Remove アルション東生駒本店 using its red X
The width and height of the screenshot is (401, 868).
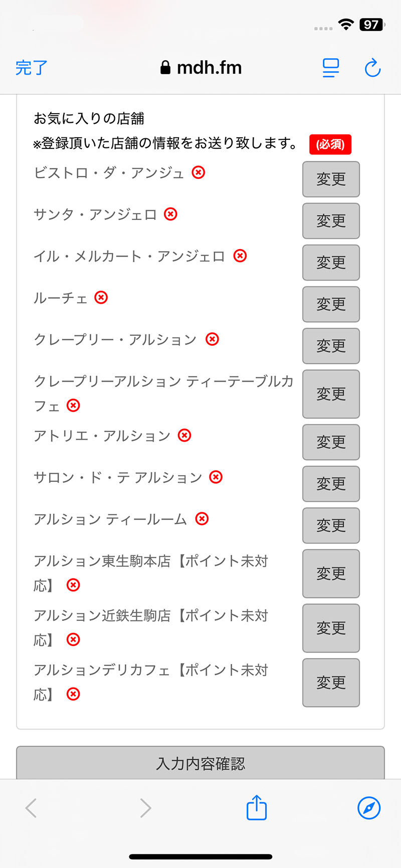[73, 585]
